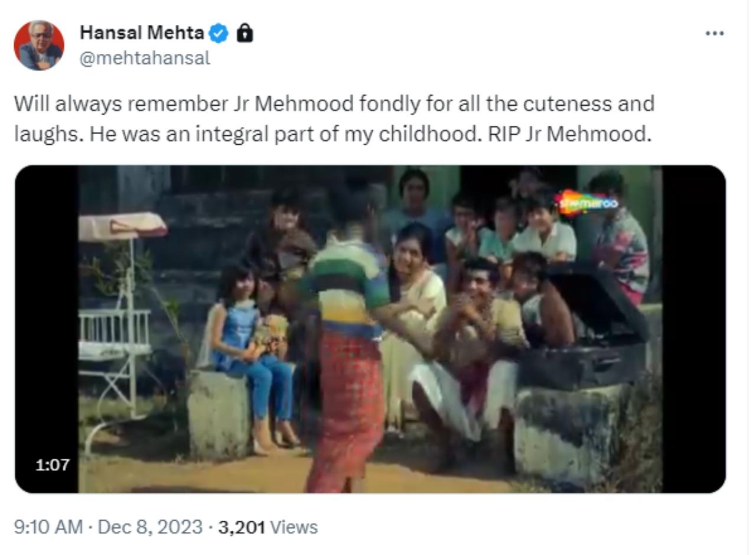Click the tweet text about Jr Mehmood
Screen dimensions: 756x555
coord(334,119)
